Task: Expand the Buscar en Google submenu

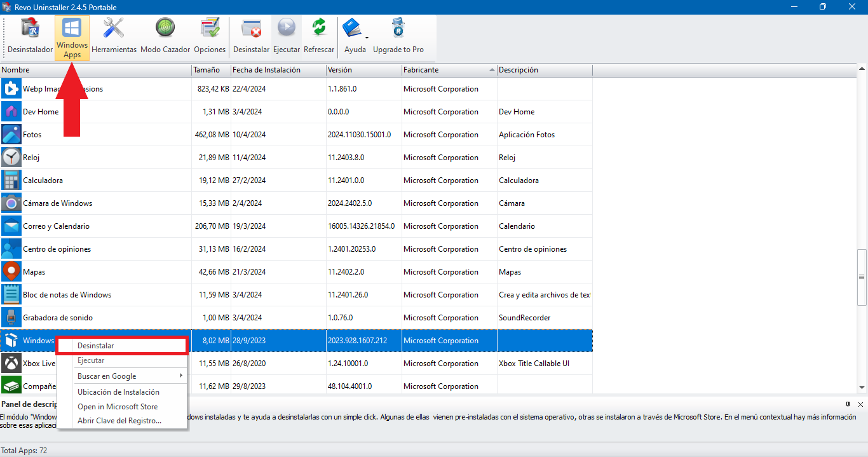Action: 122,376
